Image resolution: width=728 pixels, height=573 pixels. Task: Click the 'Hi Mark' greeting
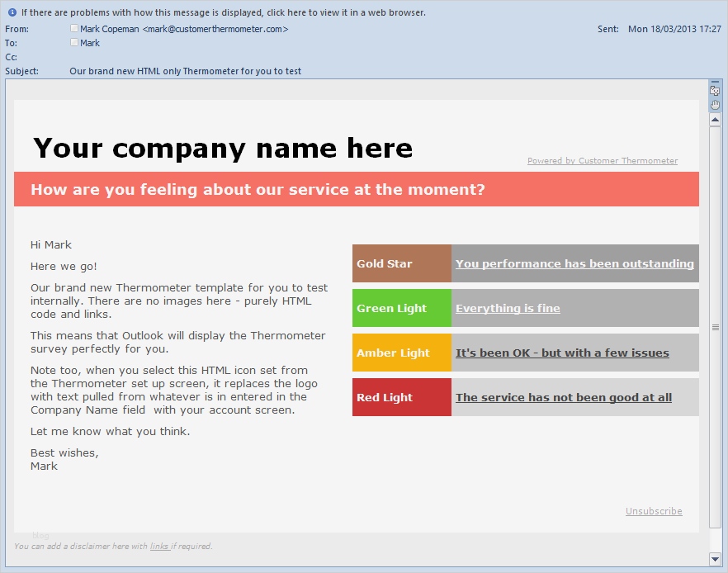pyautogui.click(x=51, y=244)
